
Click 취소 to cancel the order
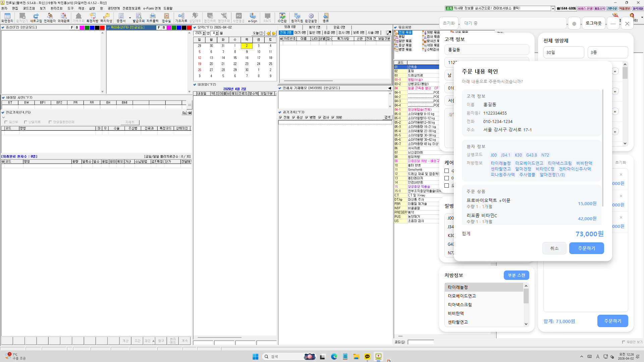point(554,248)
